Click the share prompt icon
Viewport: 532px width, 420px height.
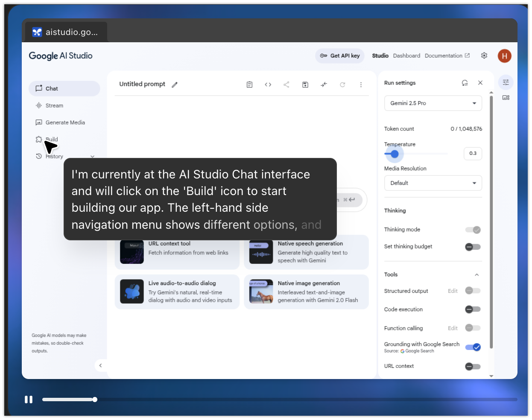286,85
